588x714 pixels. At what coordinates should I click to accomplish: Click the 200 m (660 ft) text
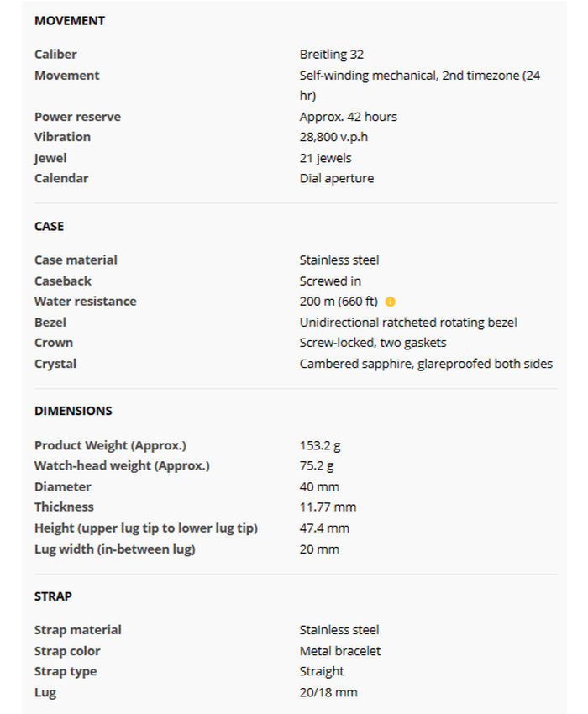(339, 302)
